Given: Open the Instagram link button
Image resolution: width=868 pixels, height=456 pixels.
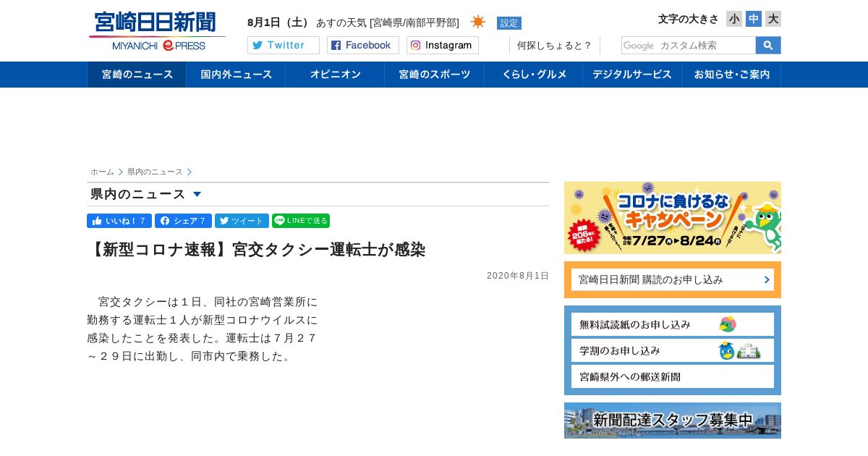Looking at the screenshot, I should pos(443,45).
